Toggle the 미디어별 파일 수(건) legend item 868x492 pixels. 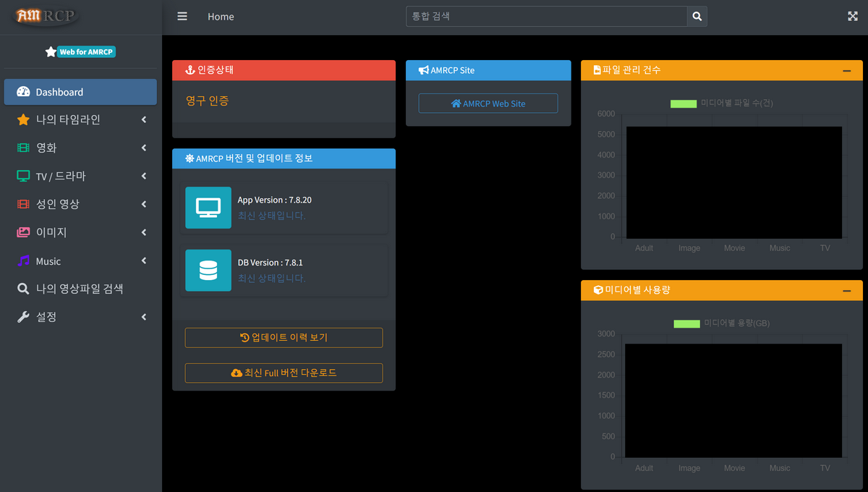coord(721,103)
